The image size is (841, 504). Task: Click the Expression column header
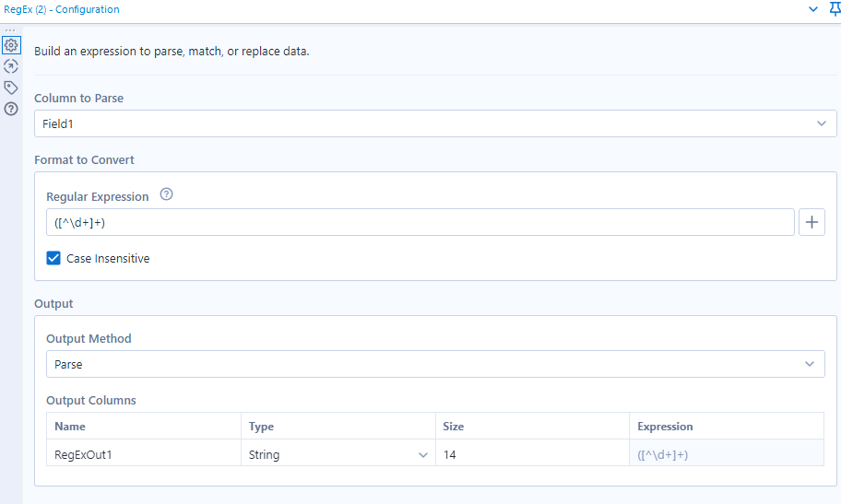[x=665, y=427]
